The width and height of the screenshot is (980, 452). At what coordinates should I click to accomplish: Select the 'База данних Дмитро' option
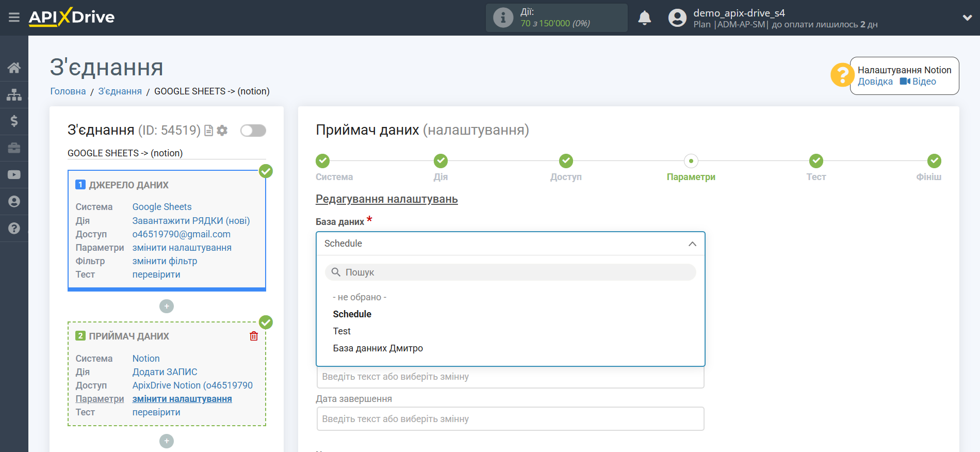click(x=378, y=348)
